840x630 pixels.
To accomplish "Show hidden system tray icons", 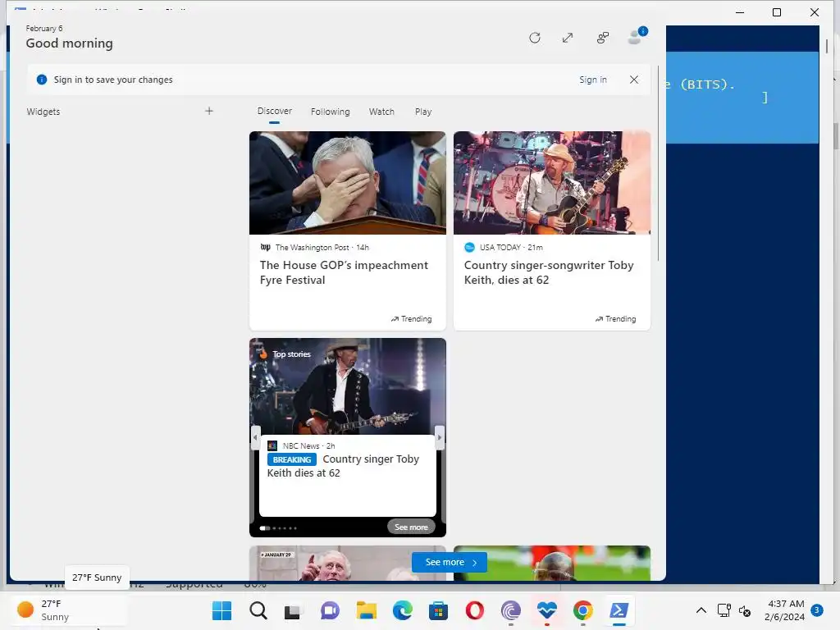I will pyautogui.click(x=701, y=610).
